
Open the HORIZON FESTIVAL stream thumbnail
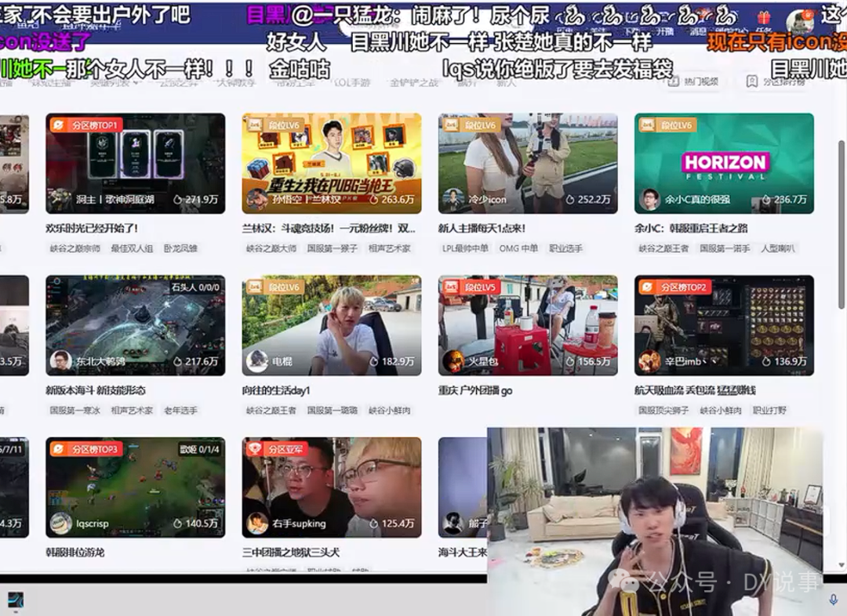[x=724, y=163]
